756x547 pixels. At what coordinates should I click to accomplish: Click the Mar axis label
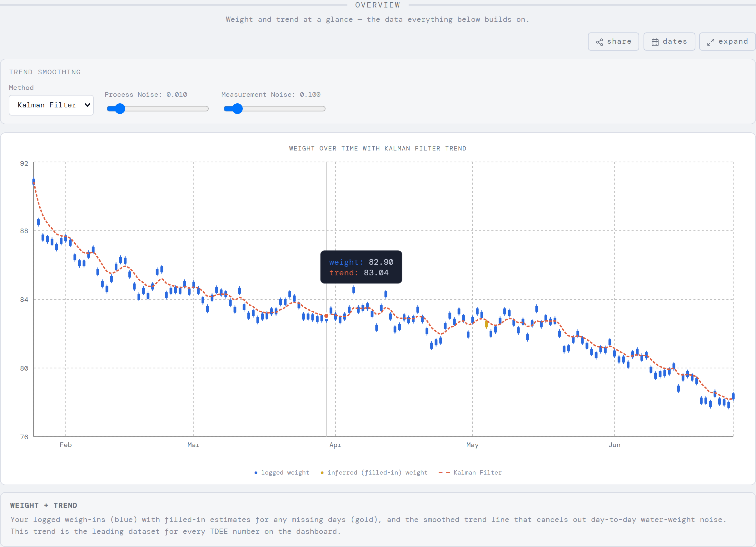(x=193, y=445)
